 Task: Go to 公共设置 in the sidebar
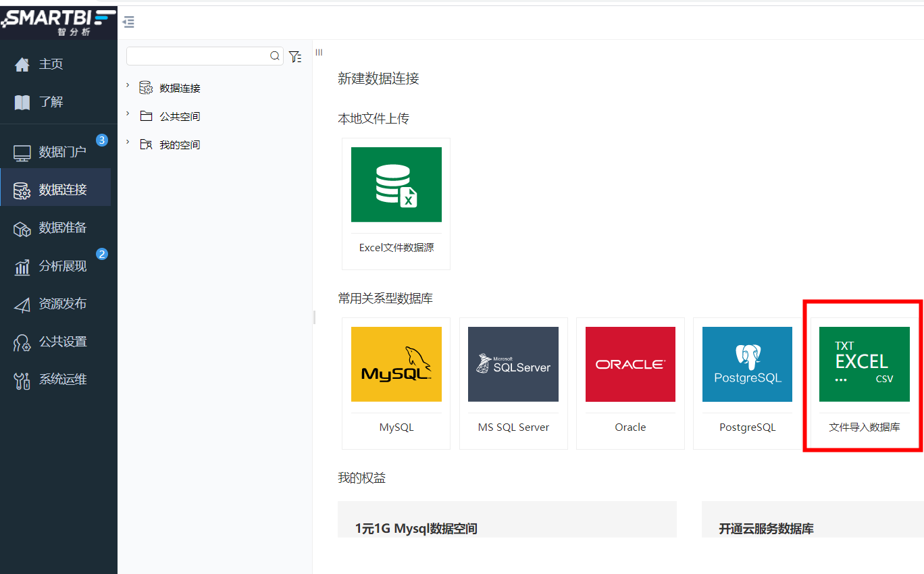click(63, 342)
